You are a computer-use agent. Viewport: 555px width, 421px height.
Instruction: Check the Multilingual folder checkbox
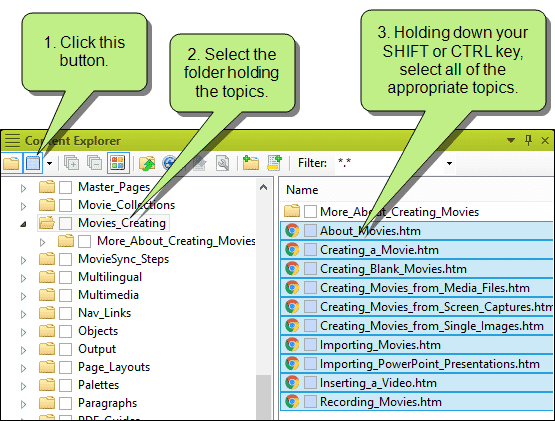(x=66, y=277)
